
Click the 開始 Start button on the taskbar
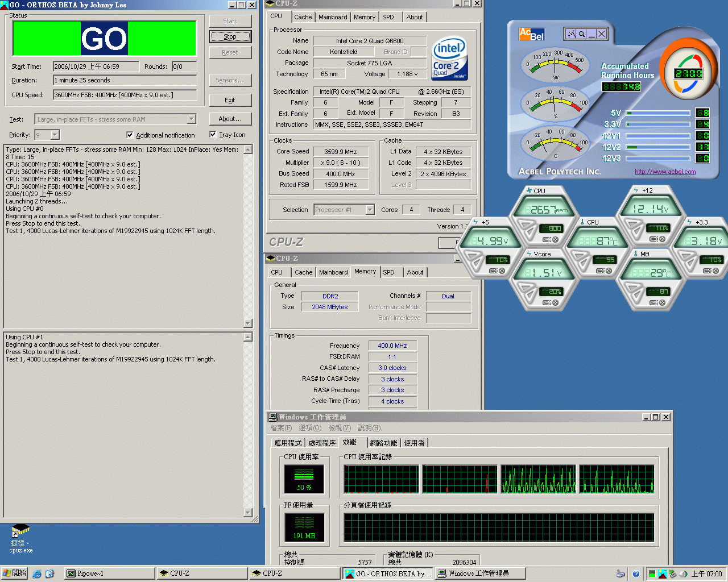click(15, 573)
